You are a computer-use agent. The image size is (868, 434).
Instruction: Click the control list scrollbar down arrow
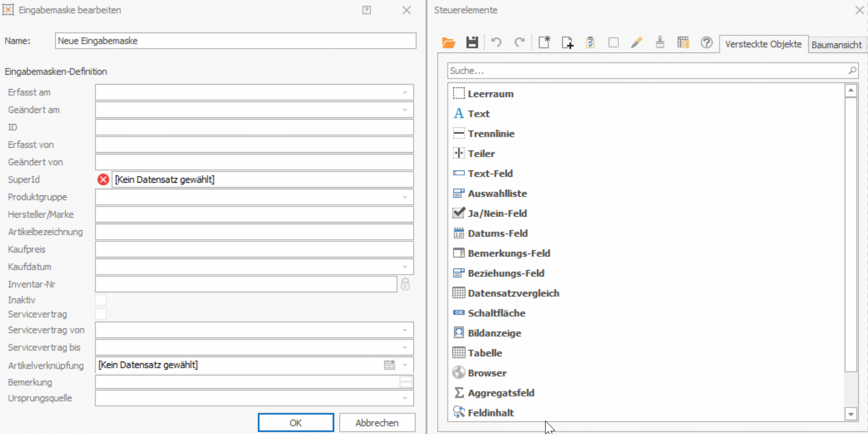tap(851, 414)
